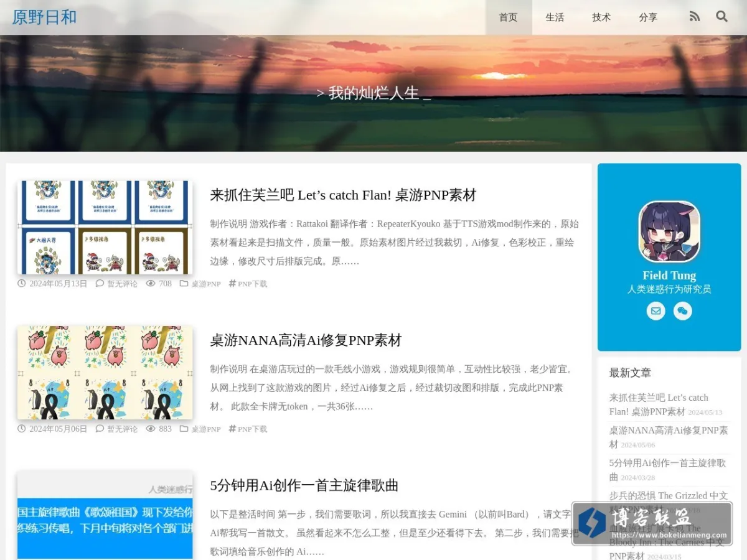Click 暂无评论 under NANA post
Image resolution: width=747 pixels, height=560 pixels.
click(122, 429)
